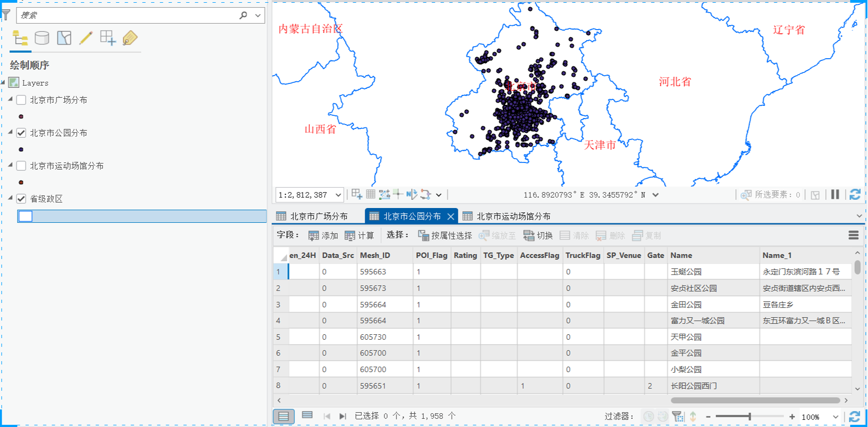This screenshot has width=868, height=427.
Task: Select List By Data Source cylinder icon
Action: coord(42,38)
